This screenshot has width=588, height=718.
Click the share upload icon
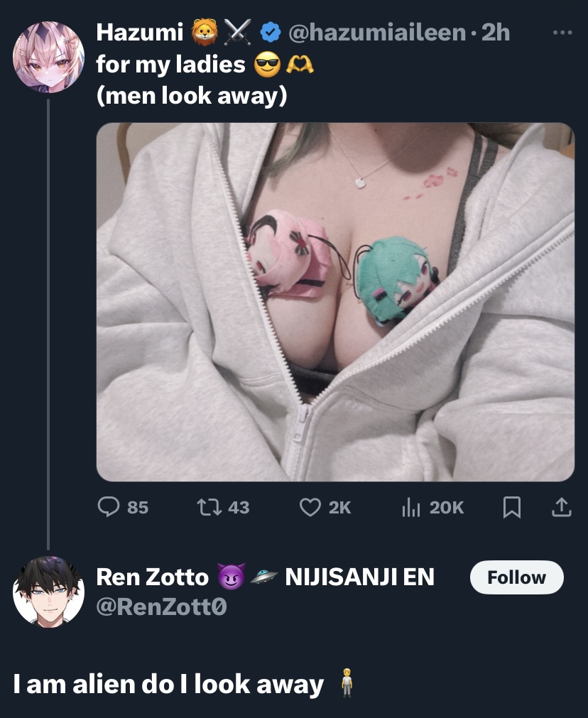pos(561,506)
